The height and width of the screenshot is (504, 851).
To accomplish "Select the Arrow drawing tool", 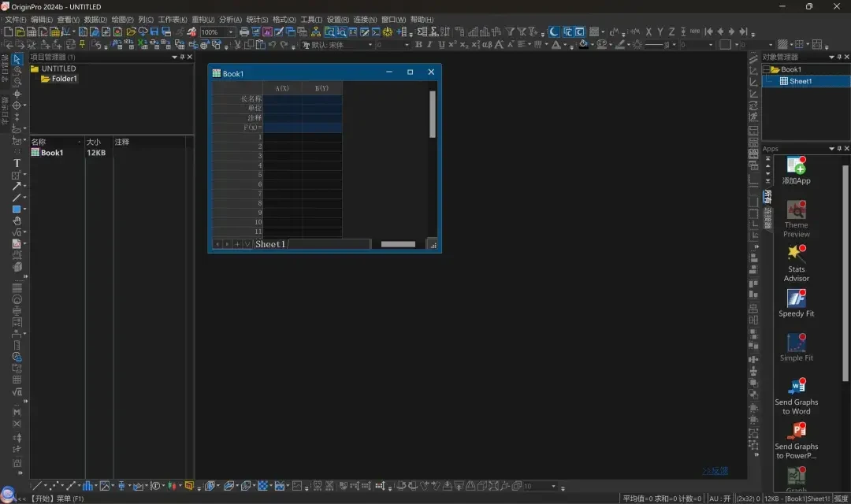I will click(17, 186).
